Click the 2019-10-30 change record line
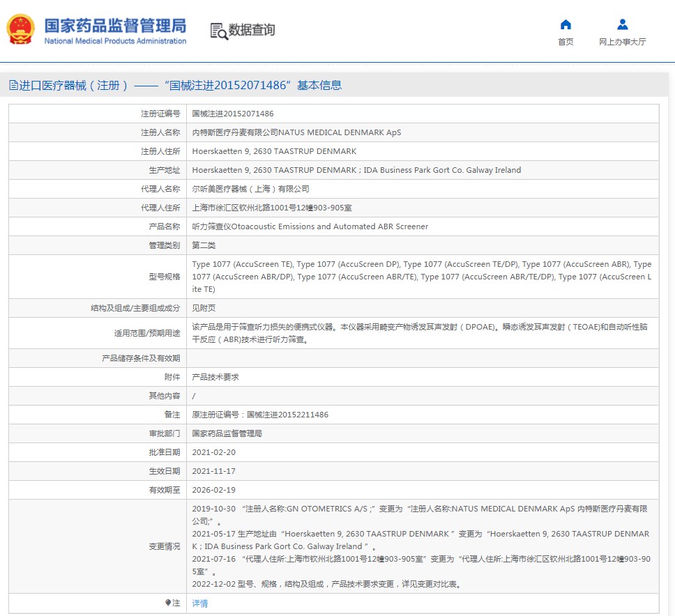The height and width of the screenshot is (616, 675). click(x=420, y=515)
